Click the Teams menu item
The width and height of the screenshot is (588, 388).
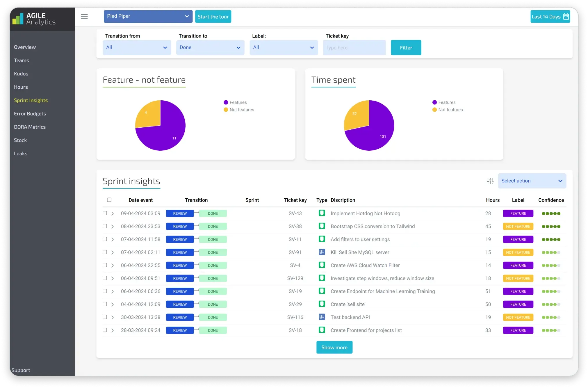pos(21,60)
